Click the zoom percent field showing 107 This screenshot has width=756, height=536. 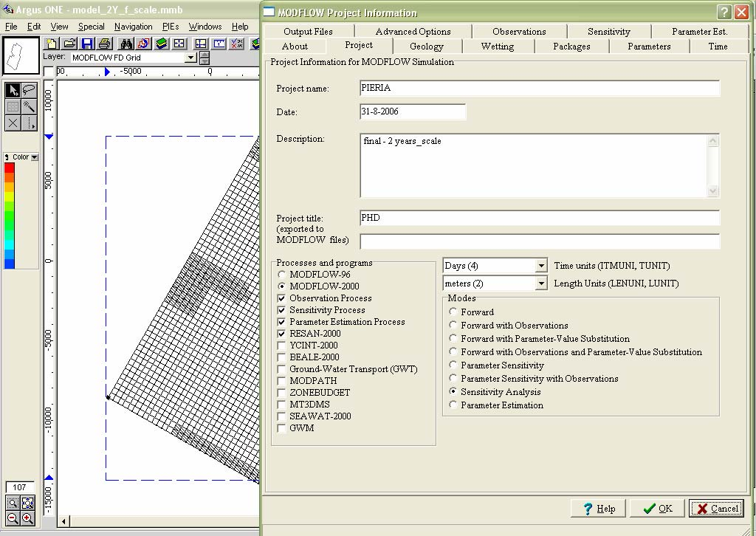(x=20, y=487)
